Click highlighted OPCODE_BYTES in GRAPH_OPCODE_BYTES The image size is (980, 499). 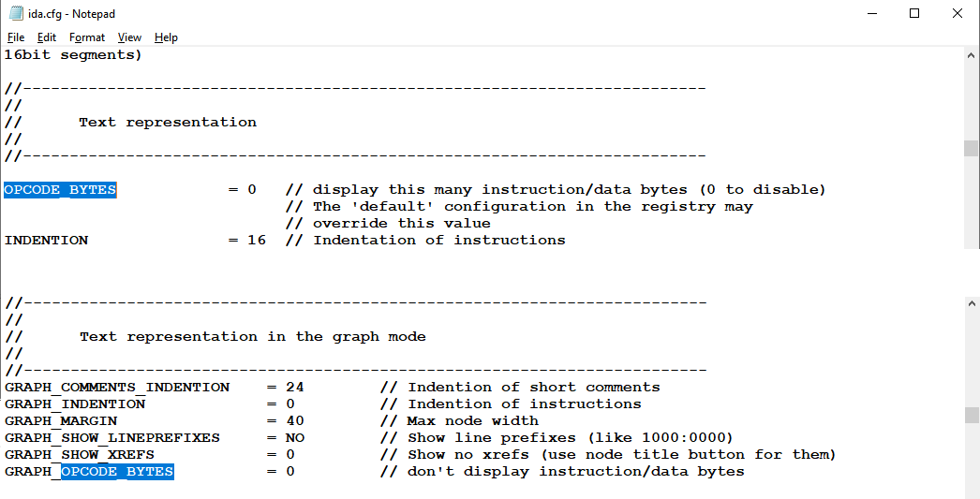117,472
